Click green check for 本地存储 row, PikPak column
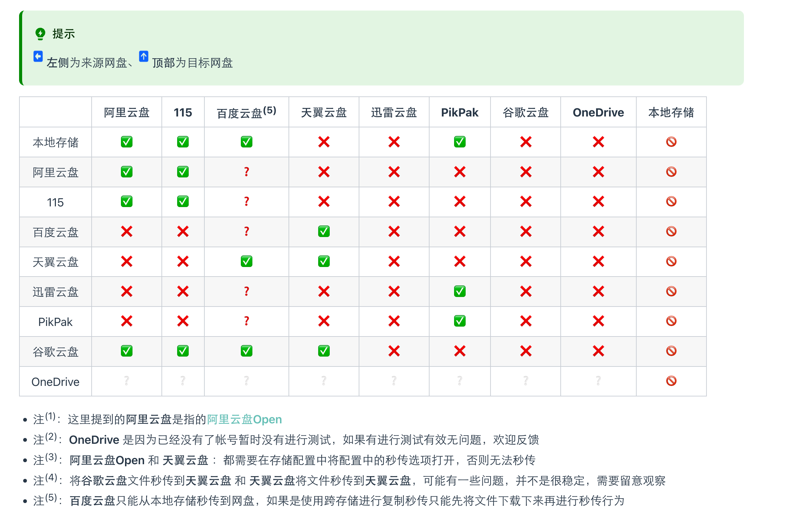Viewport: 793px width, 532px height. click(x=460, y=142)
